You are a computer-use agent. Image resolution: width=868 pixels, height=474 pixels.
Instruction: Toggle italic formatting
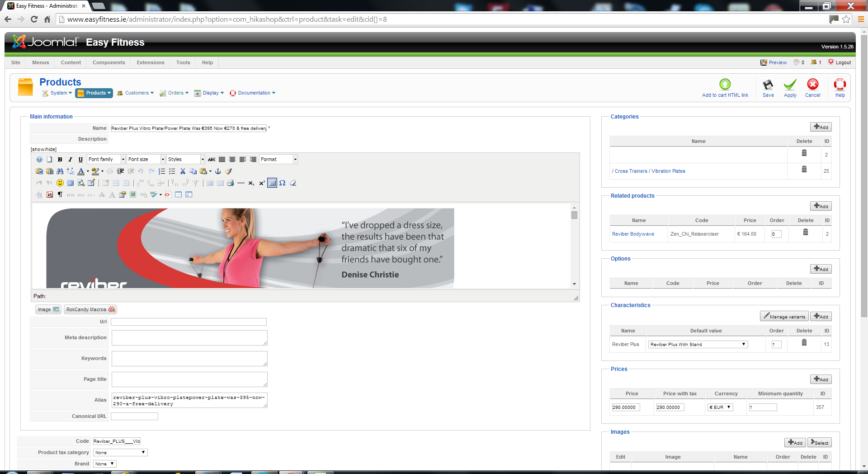tap(71, 159)
